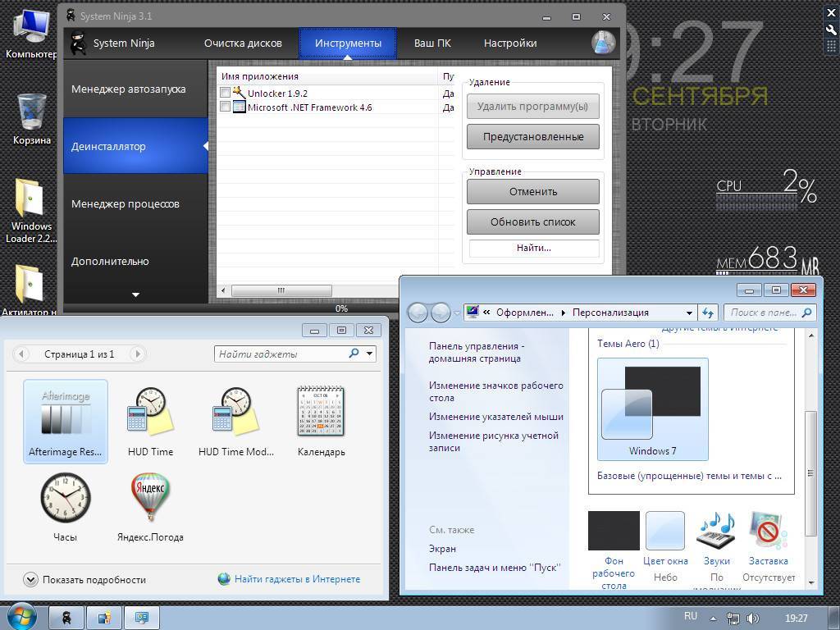
Task: Select Менеджер автозапуска in sidebar
Action: point(135,89)
